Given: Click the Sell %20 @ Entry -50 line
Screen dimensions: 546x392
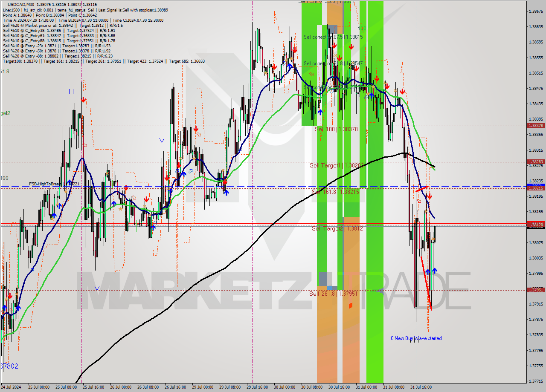Looking at the screenshot, I should 56,51.
